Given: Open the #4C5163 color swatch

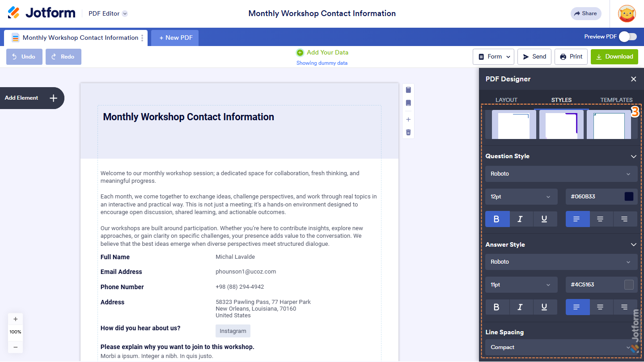Looking at the screenshot, I should (629, 285).
